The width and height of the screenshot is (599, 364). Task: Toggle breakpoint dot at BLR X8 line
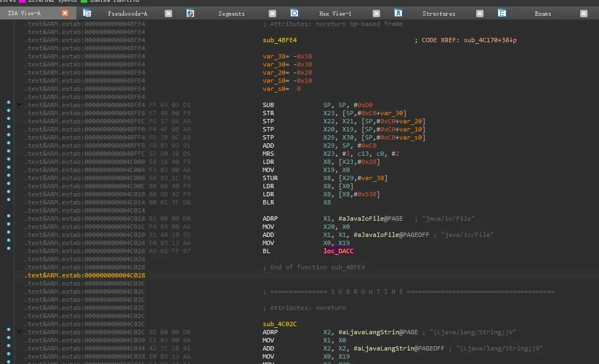(x=9, y=200)
